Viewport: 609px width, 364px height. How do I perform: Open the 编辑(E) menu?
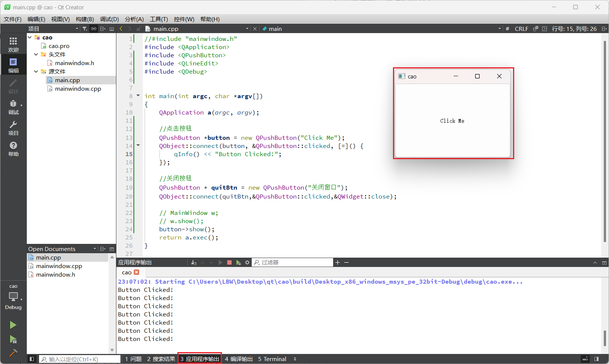[x=36, y=19]
